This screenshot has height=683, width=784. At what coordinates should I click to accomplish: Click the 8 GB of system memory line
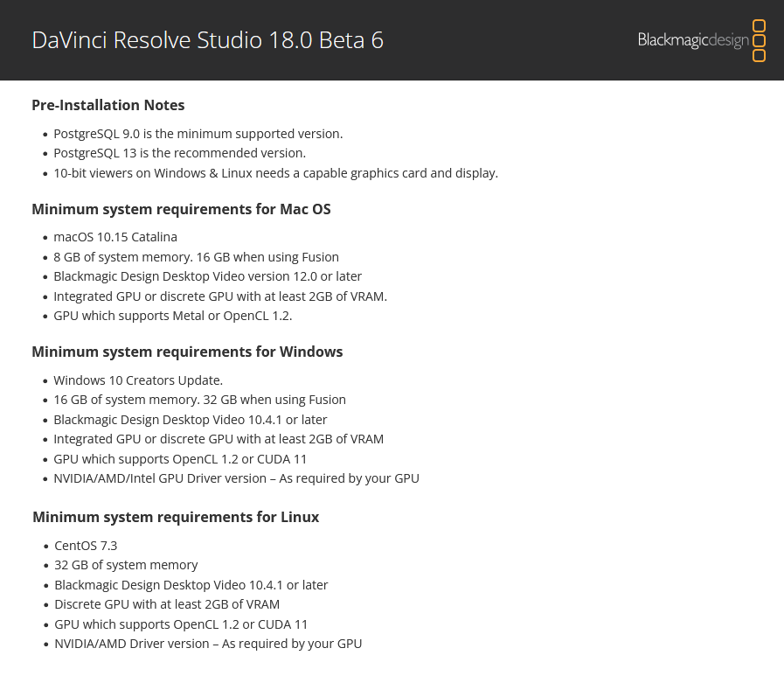(196, 257)
